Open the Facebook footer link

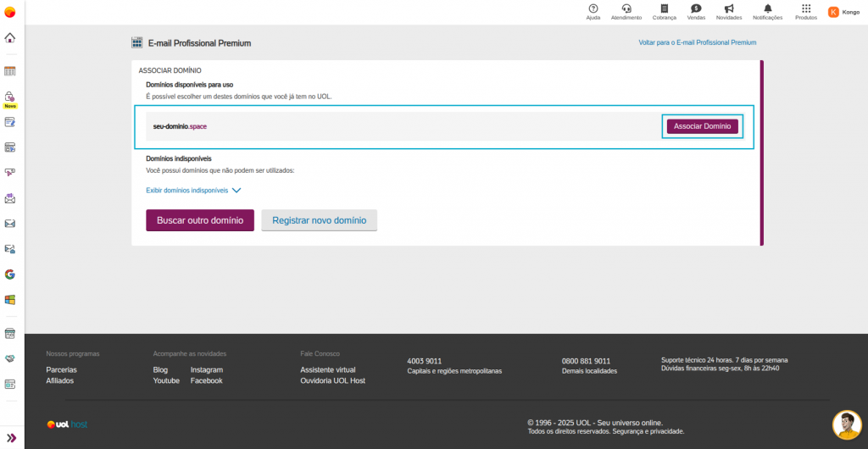pos(207,381)
